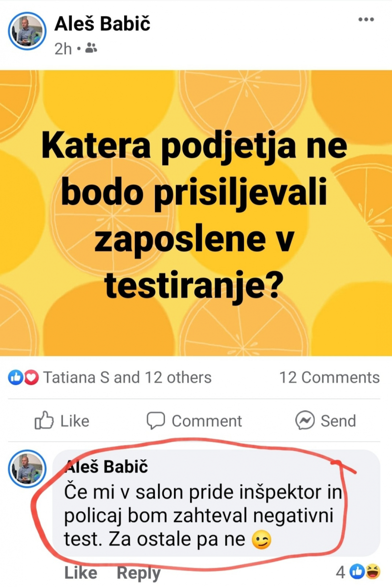392x587 pixels.
Task: Tap the audience friends icon beside 2h
Action: [x=91, y=48]
